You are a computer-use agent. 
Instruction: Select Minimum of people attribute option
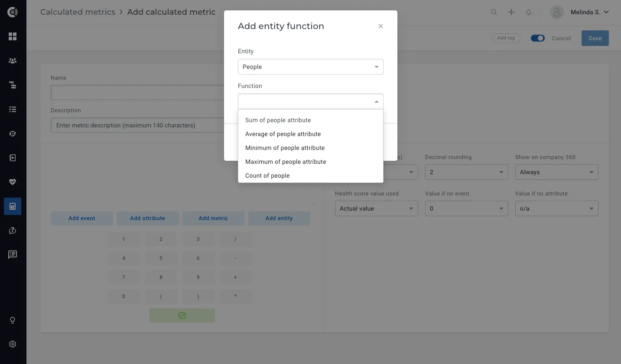(x=311, y=148)
